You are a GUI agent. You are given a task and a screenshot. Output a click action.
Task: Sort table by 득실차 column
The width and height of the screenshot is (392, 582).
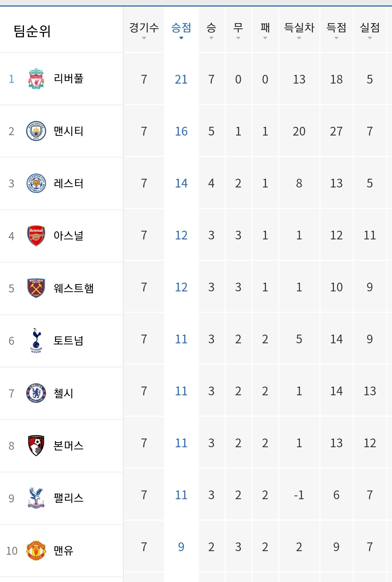pyautogui.click(x=299, y=29)
